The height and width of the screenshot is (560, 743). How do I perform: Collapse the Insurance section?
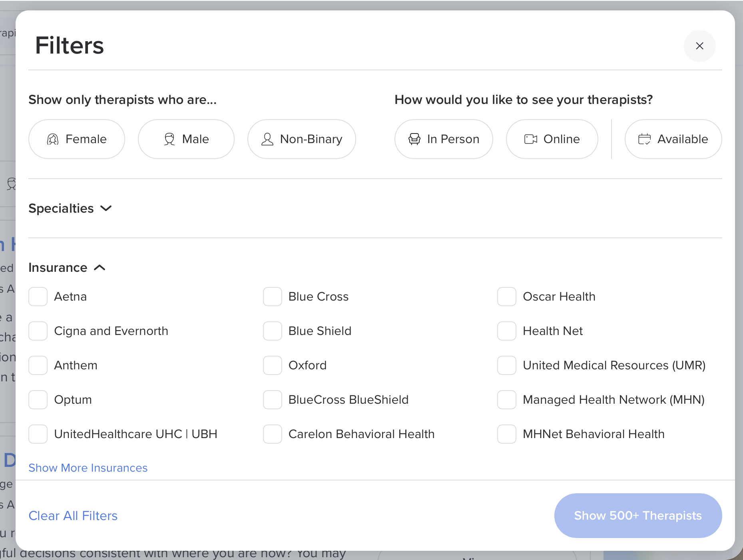point(67,267)
